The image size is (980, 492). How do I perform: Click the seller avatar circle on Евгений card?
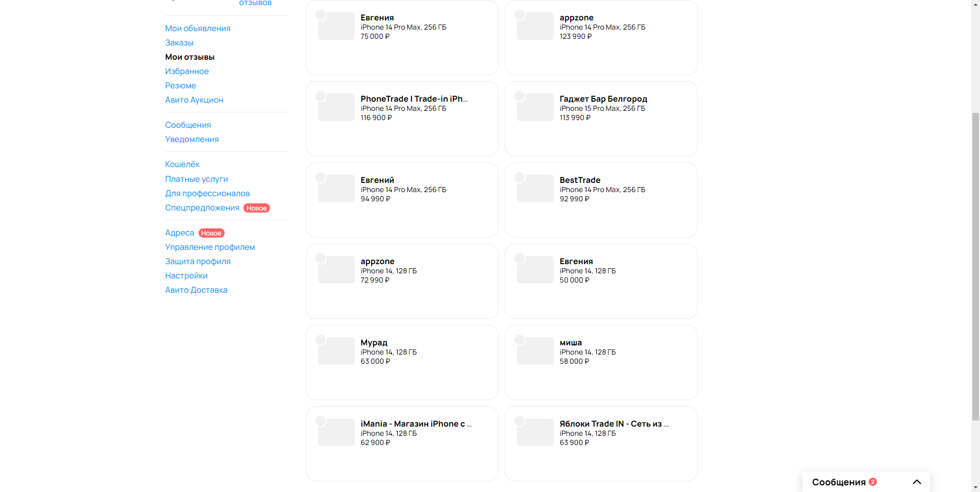321,177
